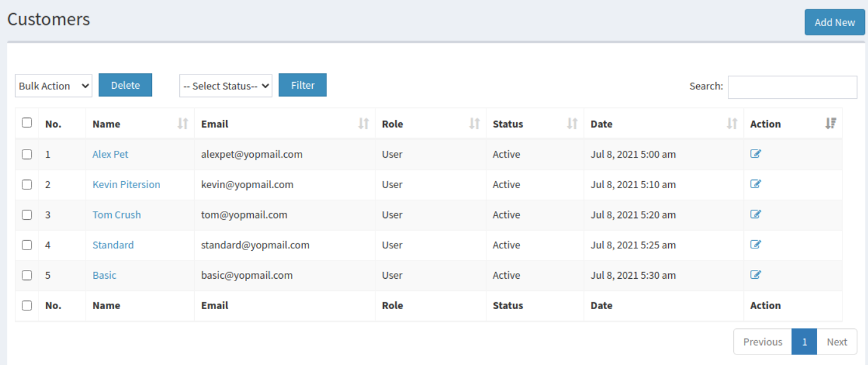The image size is (868, 365).
Task: Check the box for Alex Pet row
Action: 27,155
